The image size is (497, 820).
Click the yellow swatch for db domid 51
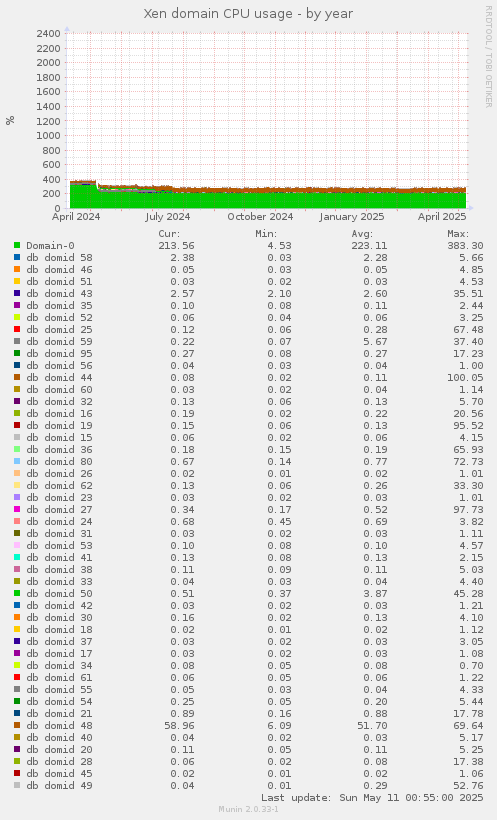pyautogui.click(x=17, y=281)
